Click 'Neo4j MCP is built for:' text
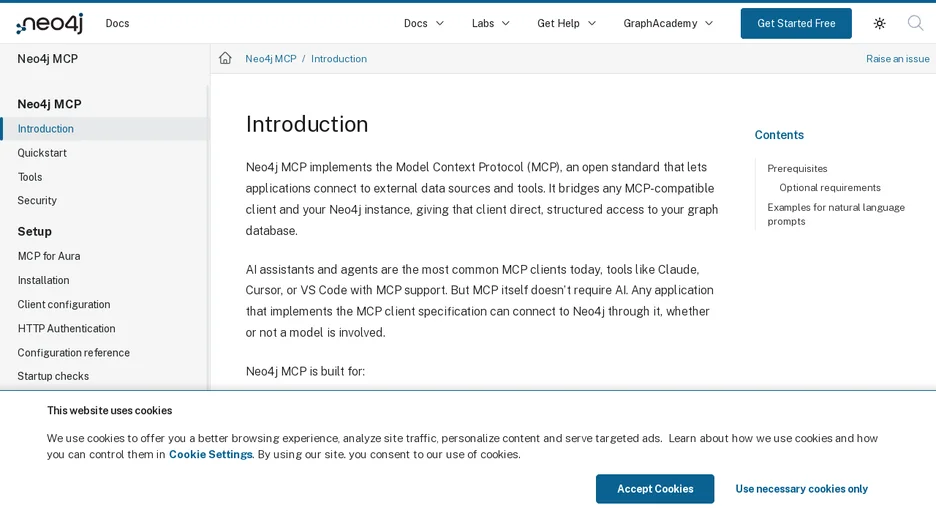Screen dimensions: 936x527 (x=305, y=371)
